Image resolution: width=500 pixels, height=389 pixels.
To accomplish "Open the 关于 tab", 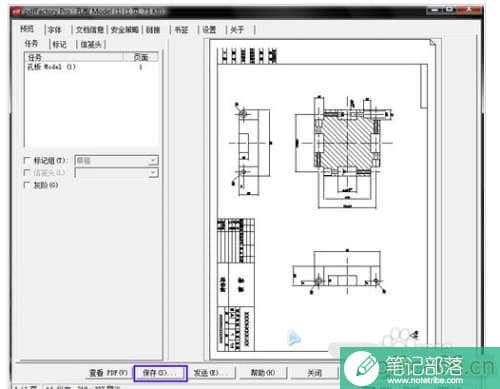I will click(x=237, y=30).
